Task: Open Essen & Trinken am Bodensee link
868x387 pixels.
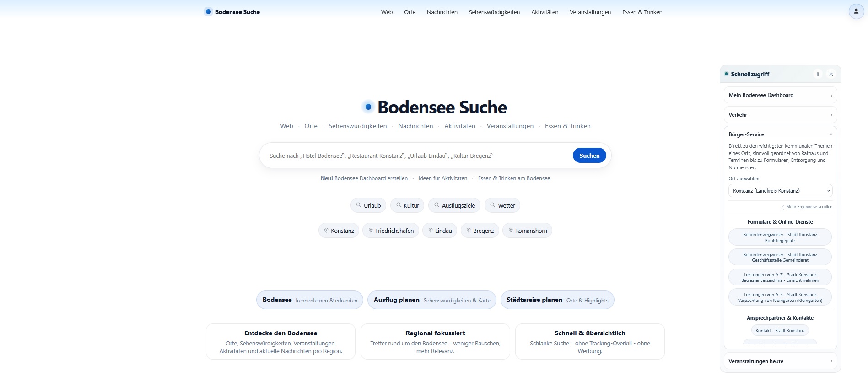Action: click(x=514, y=178)
